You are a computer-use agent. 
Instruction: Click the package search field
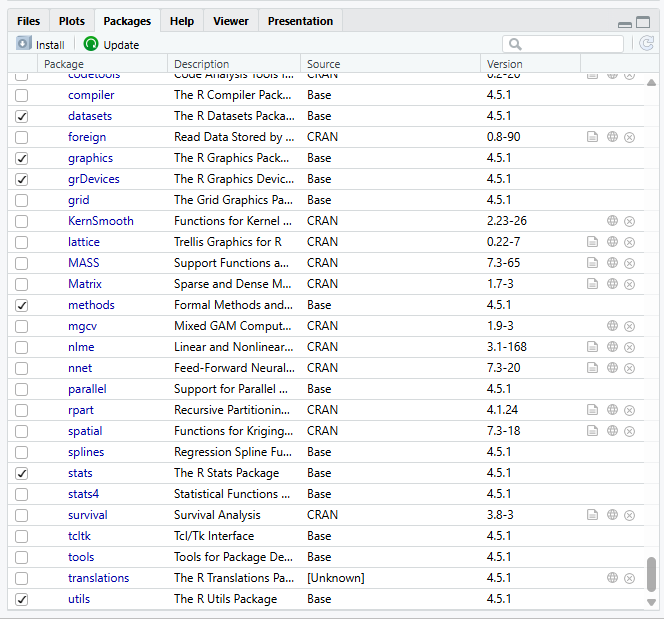point(563,44)
